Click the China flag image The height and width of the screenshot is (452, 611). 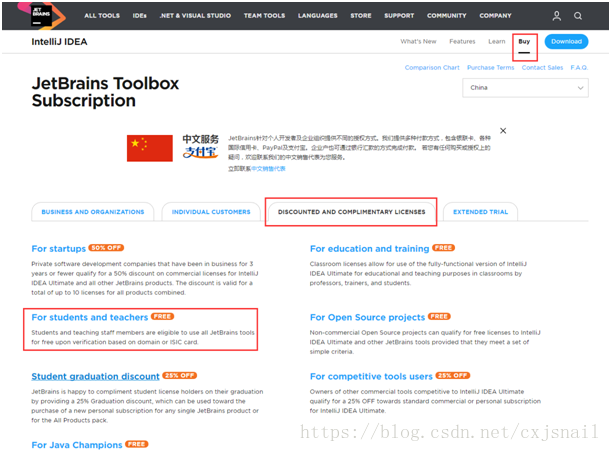(x=150, y=148)
